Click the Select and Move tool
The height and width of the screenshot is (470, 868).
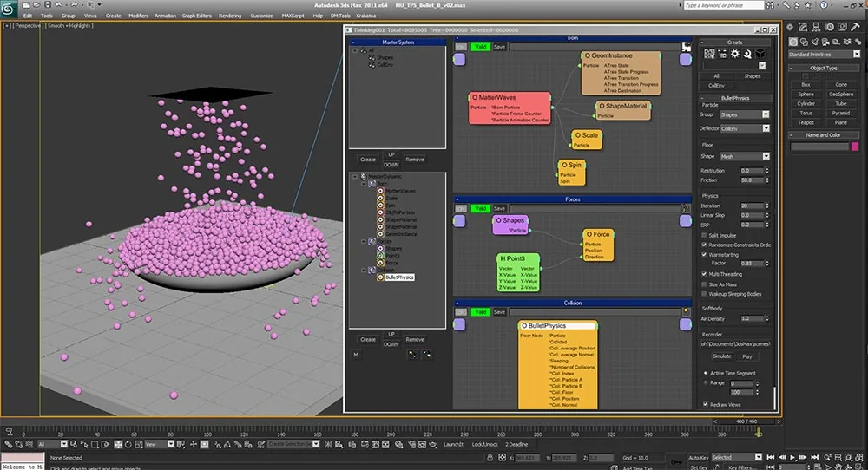coord(118,444)
